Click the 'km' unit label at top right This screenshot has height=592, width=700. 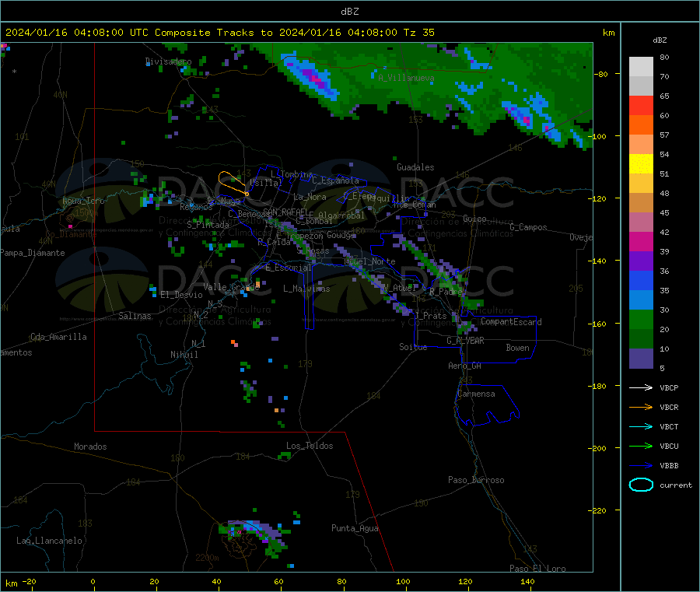(608, 33)
